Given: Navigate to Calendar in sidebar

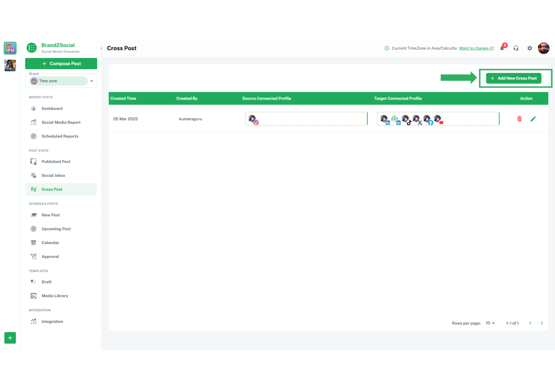Looking at the screenshot, I should click(50, 243).
